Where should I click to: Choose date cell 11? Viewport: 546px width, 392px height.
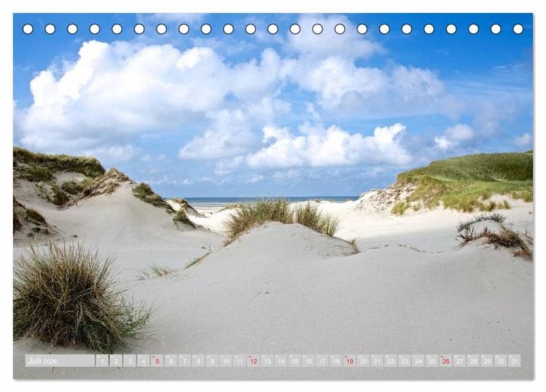coord(240,361)
